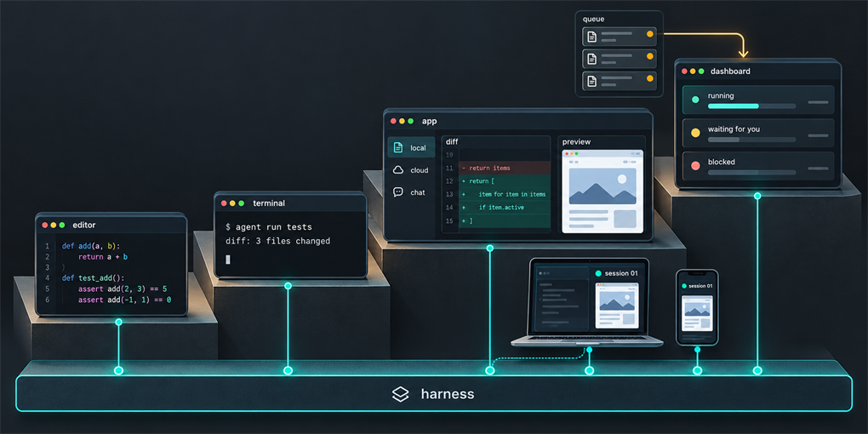The height and width of the screenshot is (434, 868).
Task: Adjust the running progress bar in dashboard
Action: coord(751,106)
